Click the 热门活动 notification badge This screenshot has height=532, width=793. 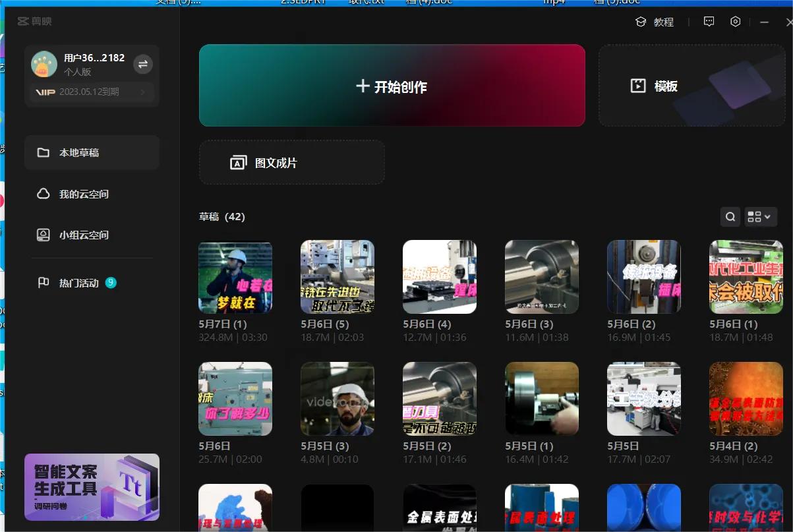[111, 283]
